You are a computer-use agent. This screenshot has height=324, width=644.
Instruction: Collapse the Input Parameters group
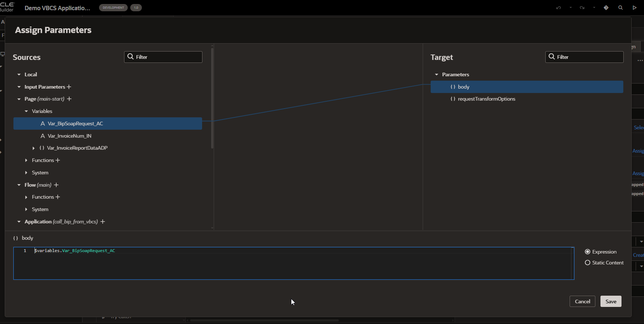[x=19, y=87]
